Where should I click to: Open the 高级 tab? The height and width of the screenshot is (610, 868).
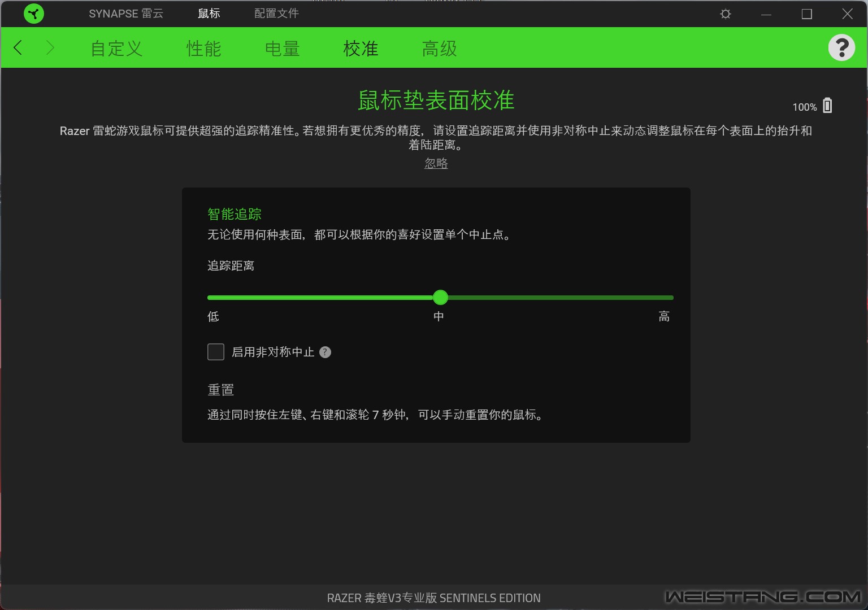pyautogui.click(x=440, y=49)
